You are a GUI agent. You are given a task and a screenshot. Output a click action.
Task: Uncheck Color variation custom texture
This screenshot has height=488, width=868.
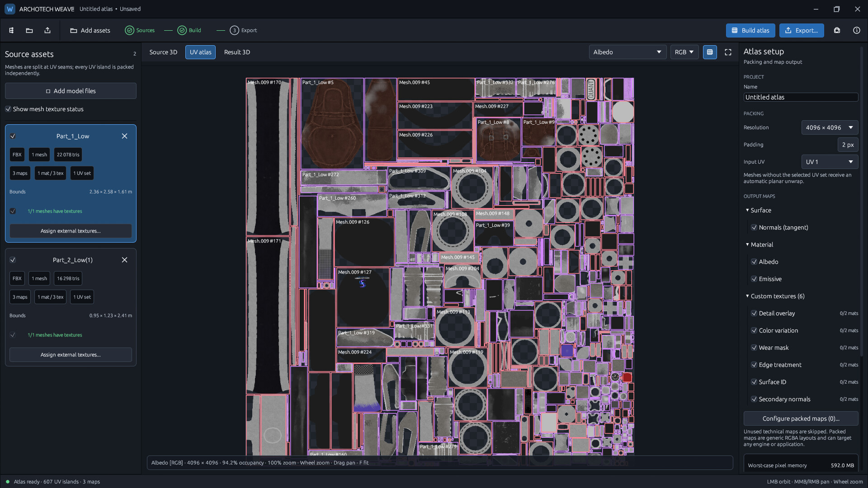point(754,330)
